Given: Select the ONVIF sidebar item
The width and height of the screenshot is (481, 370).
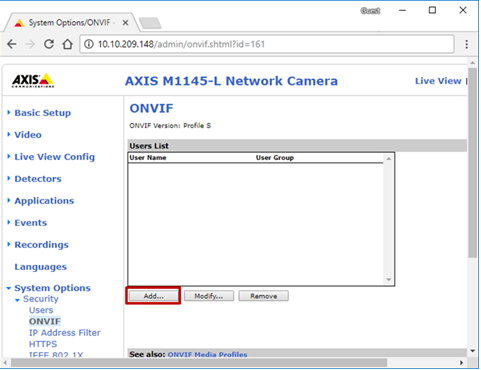Looking at the screenshot, I should coord(45,322).
